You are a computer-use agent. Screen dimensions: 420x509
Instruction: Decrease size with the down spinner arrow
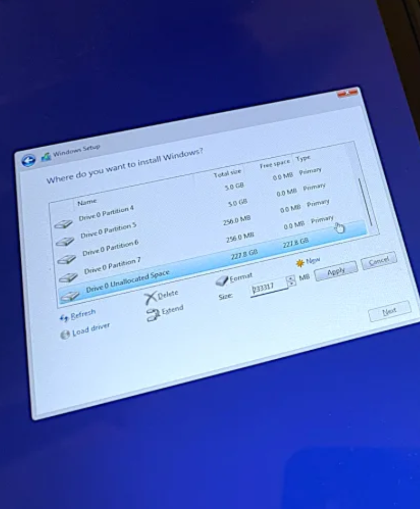coord(292,284)
